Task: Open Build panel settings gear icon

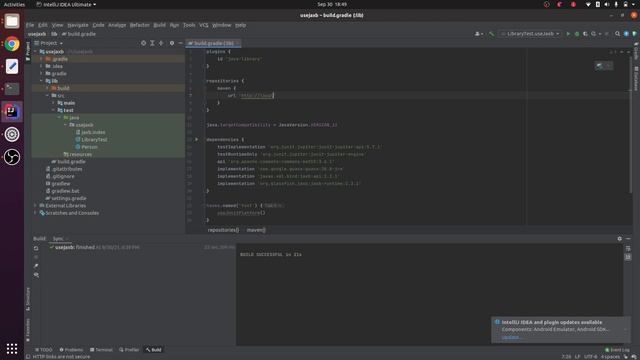Action: tap(620, 238)
